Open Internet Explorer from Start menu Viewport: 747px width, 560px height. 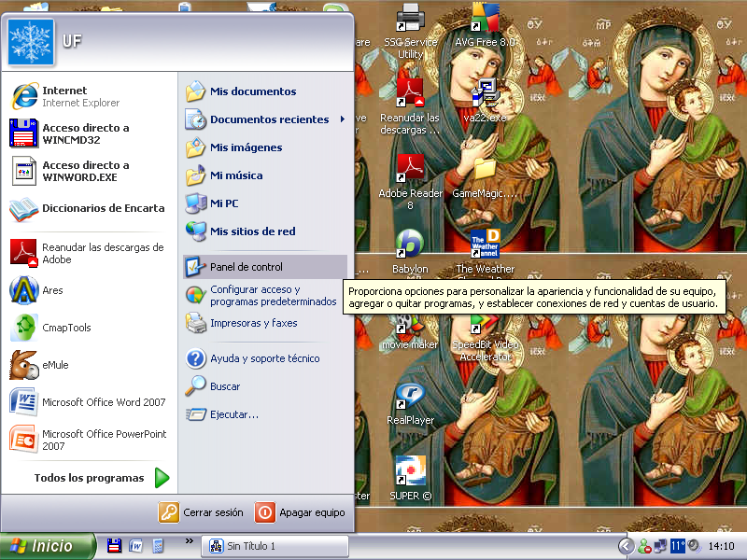click(x=65, y=96)
